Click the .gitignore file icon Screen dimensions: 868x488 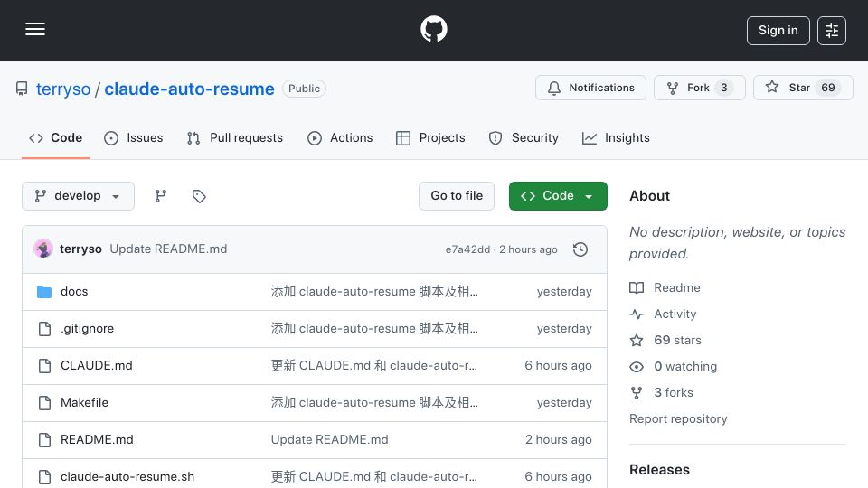pyautogui.click(x=45, y=329)
